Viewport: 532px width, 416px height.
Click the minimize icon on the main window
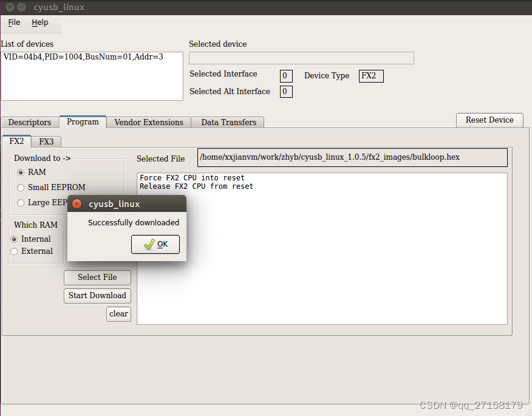click(x=20, y=7)
